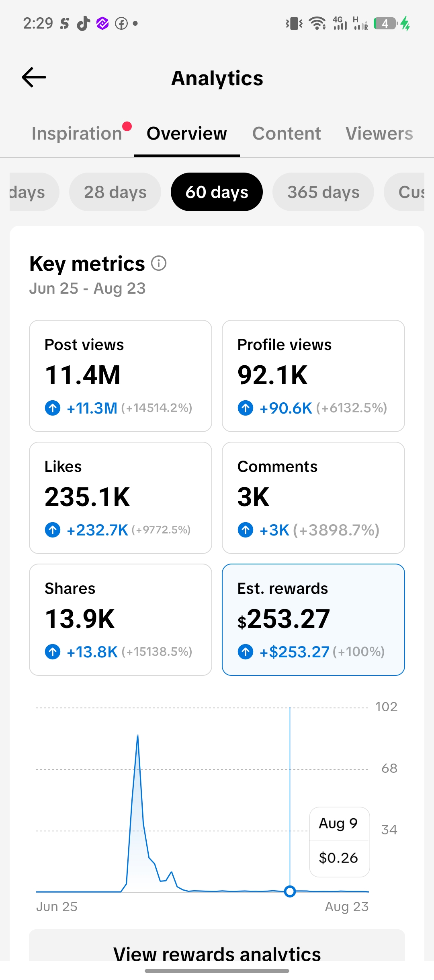Viewport: 434px width, 980px height.
Task: Select the 28 days range chip
Action: click(x=115, y=192)
